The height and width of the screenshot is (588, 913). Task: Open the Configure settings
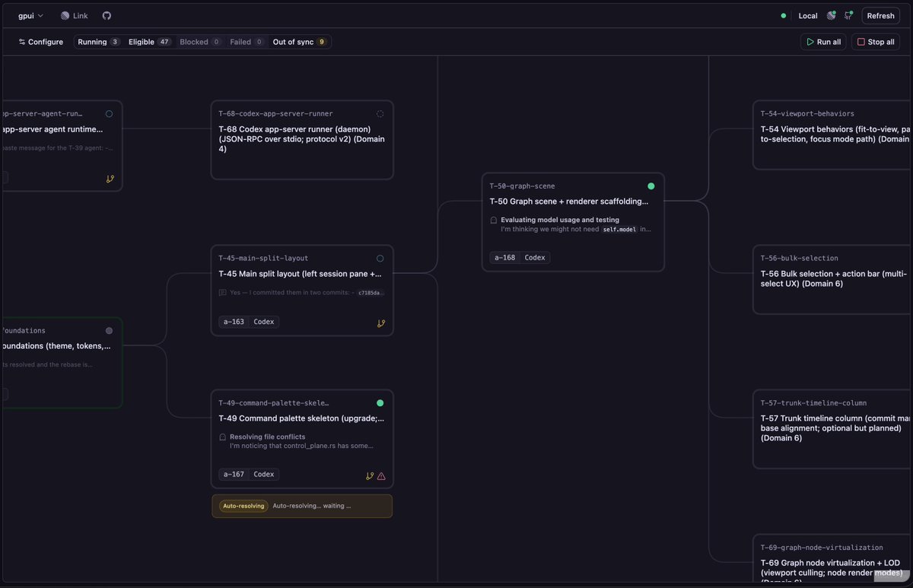[x=41, y=42]
